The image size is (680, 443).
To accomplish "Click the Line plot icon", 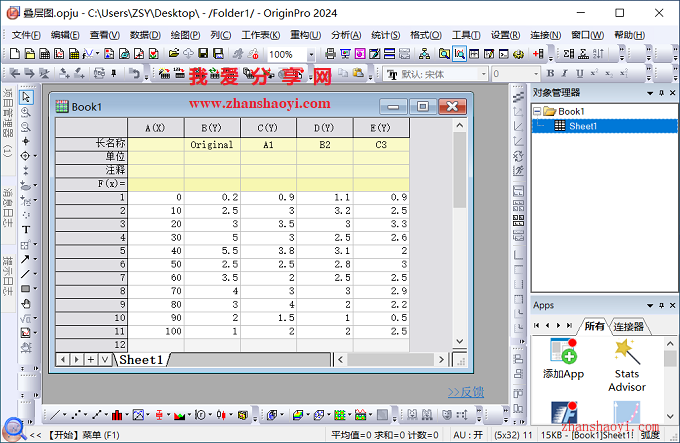I will click(55, 415).
